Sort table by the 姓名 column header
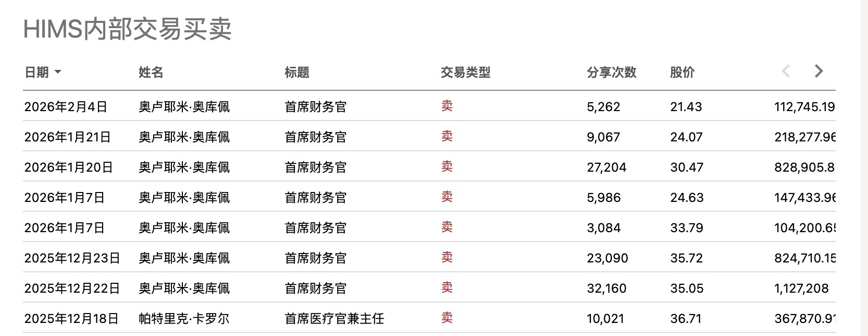Image resolution: width=868 pixels, height=336 pixels. pos(151,73)
